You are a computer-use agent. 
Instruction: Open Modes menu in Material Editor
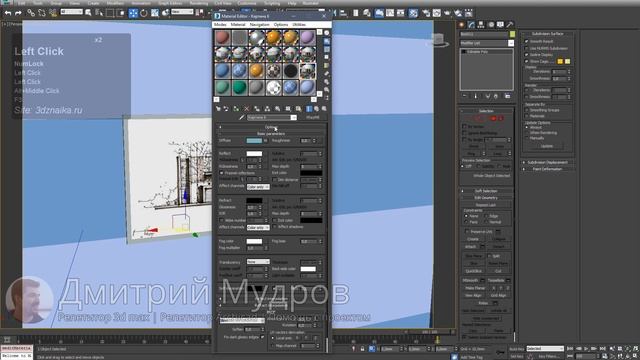click(x=220, y=24)
